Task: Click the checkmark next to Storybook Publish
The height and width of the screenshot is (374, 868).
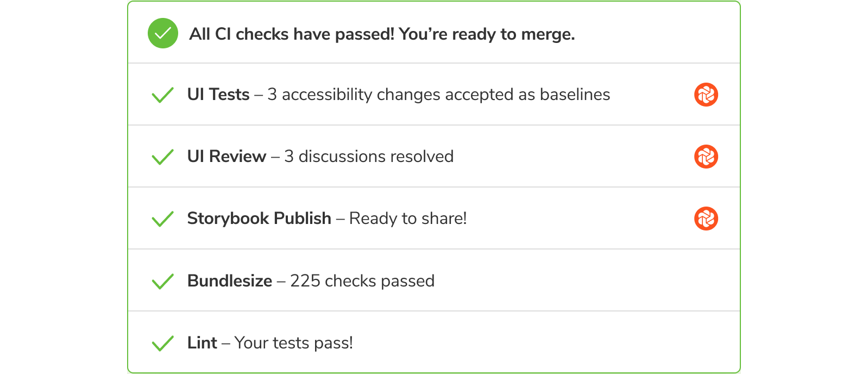Action: (x=162, y=218)
